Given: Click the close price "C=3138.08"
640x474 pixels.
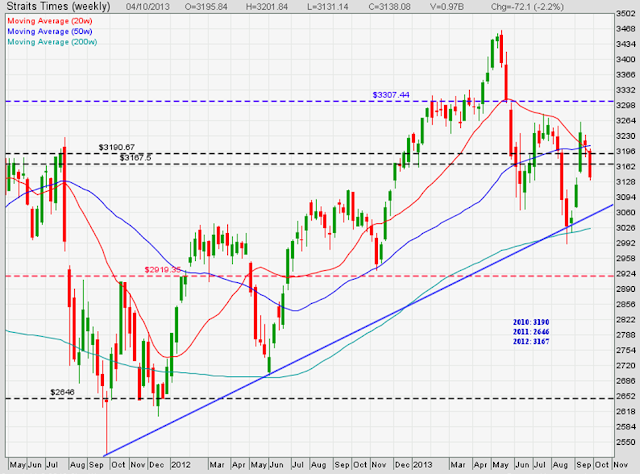Looking at the screenshot, I should click(x=389, y=7).
